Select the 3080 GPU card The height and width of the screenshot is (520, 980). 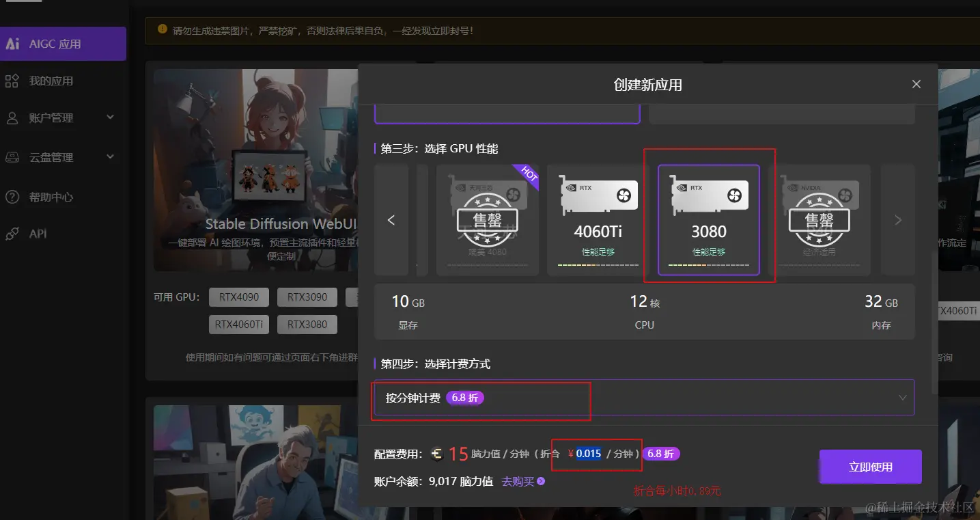(x=709, y=220)
